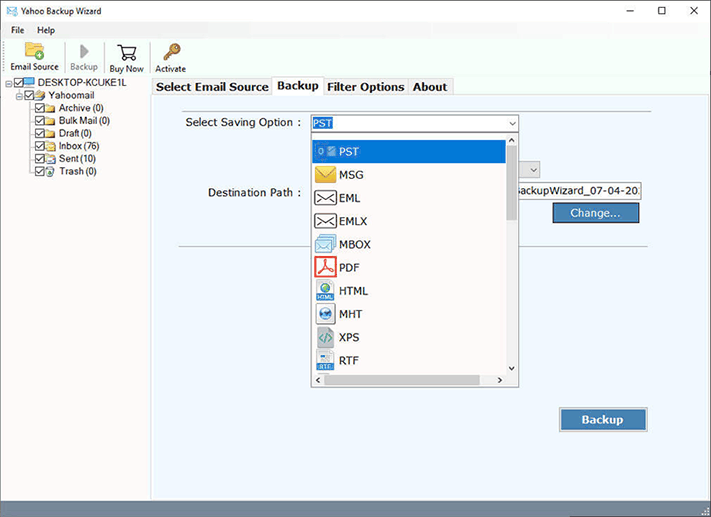Click the format list horizontal scrollbar

[410, 380]
